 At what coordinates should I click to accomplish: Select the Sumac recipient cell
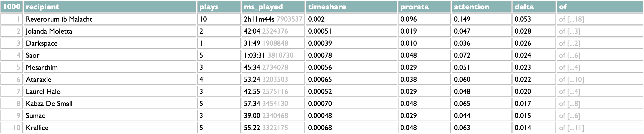110,115
